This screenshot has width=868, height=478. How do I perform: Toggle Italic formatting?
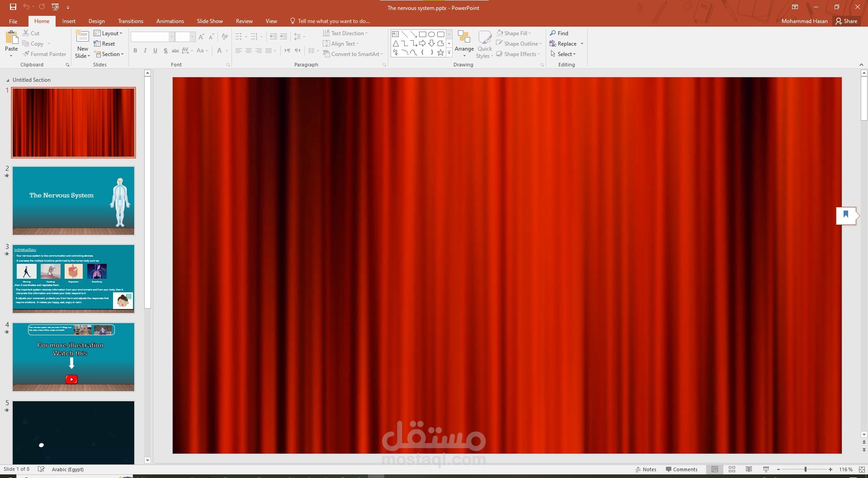[x=145, y=51]
